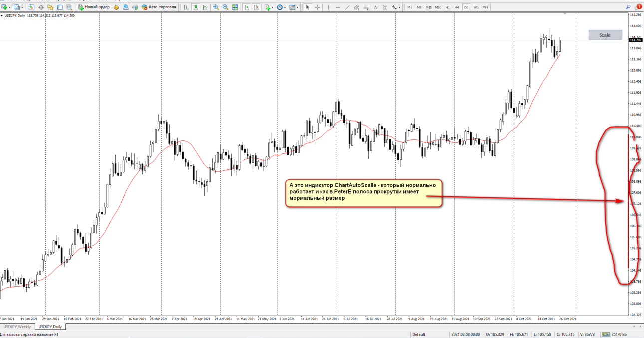Viewport: 644px width, 338px height.
Task: Open the Strategy Tester icon
Action: [x=69, y=7]
